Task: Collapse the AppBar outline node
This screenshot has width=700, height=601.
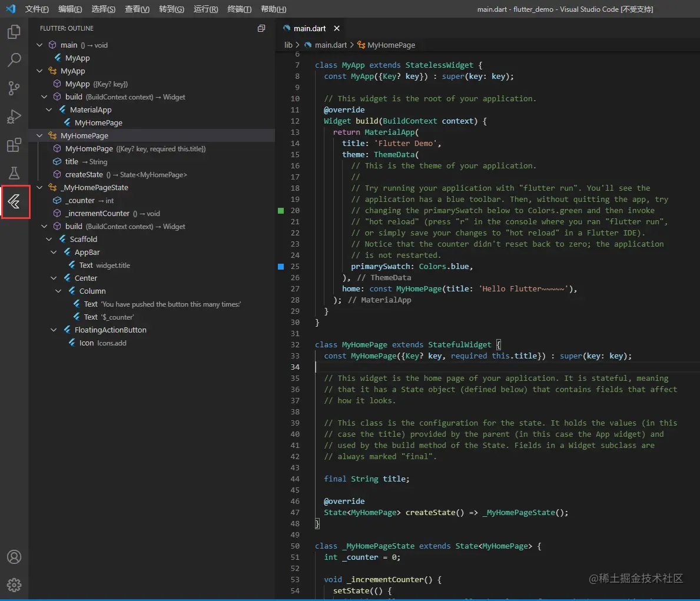Action: click(x=54, y=252)
